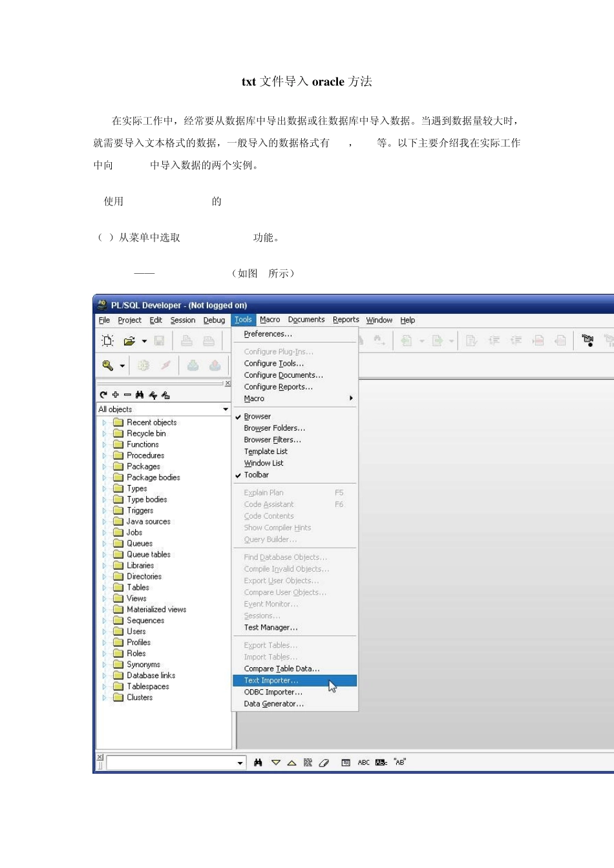Image resolution: width=614 pixels, height=868 pixels.
Task: Open the All objects filter dropdown
Action: [226, 409]
